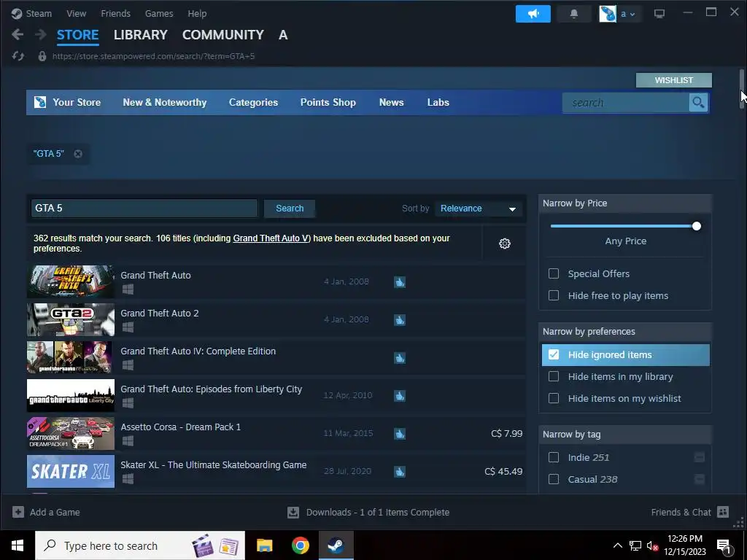Enable the Special Offers checkbox
747x560 pixels.
pyautogui.click(x=554, y=273)
